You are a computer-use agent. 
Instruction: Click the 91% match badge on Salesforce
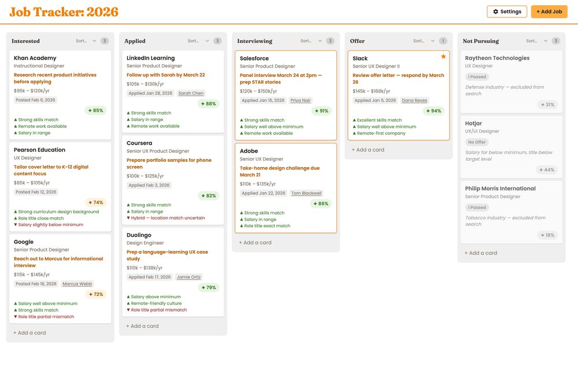321,110
